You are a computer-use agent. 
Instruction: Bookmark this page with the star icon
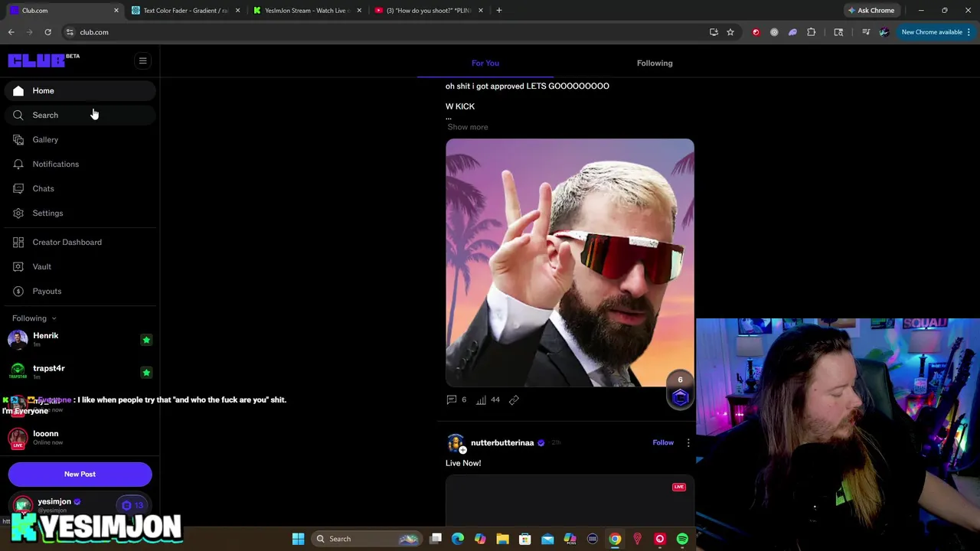tap(730, 32)
